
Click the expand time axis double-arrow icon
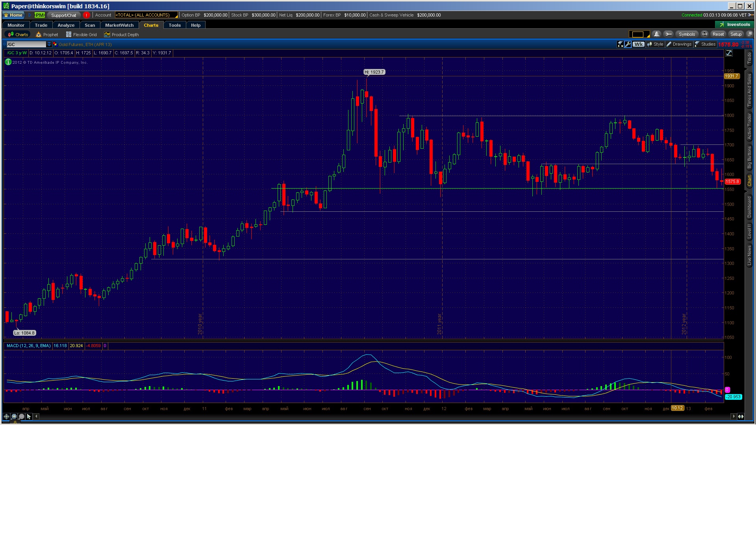pos(741,416)
